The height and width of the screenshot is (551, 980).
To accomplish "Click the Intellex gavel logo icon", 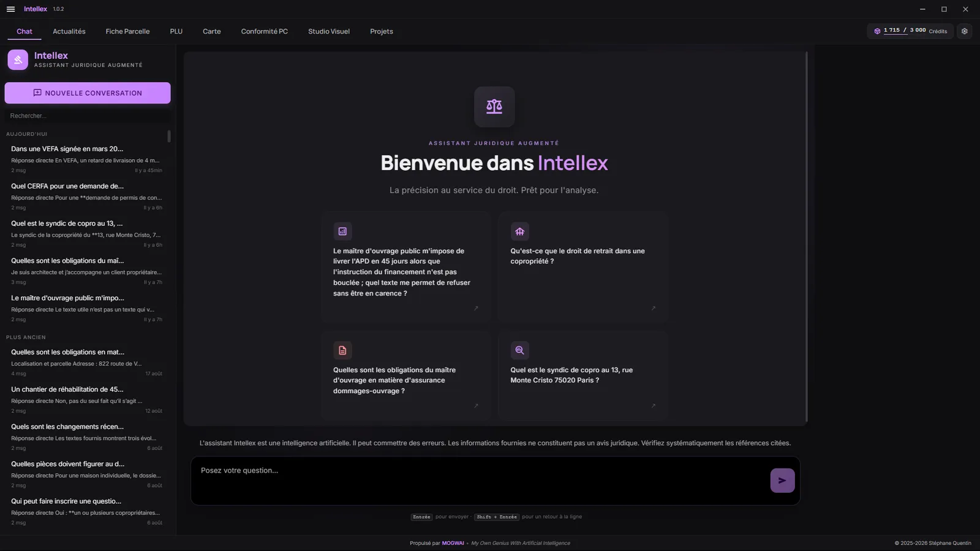I will tap(18, 60).
